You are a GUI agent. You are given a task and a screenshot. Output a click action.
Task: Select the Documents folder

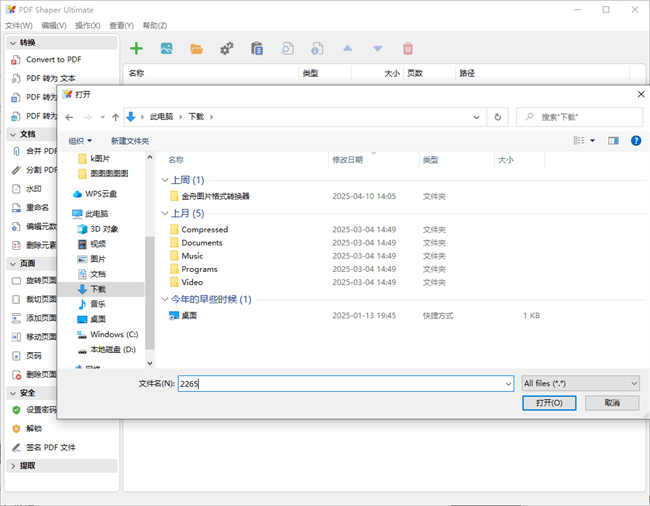coord(201,243)
